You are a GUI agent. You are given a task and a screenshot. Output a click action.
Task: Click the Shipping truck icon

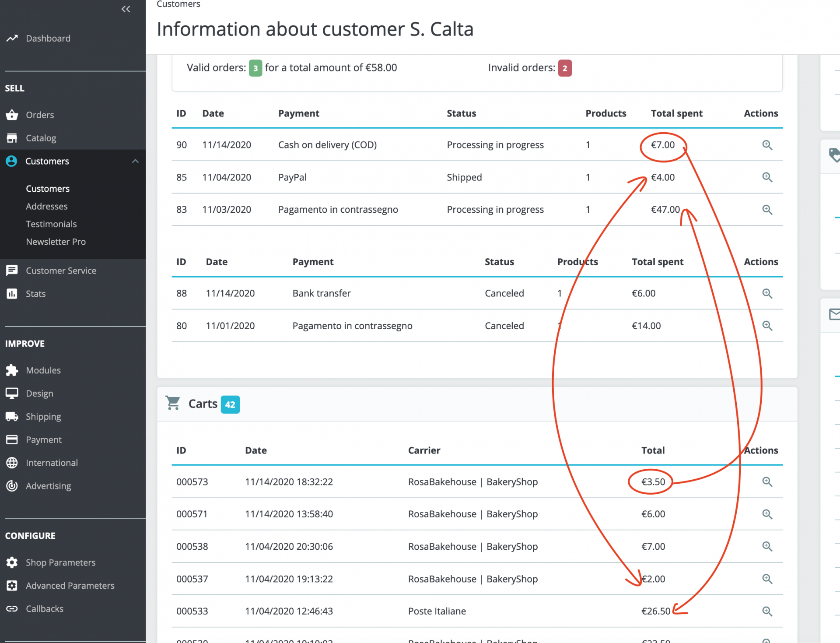12,417
